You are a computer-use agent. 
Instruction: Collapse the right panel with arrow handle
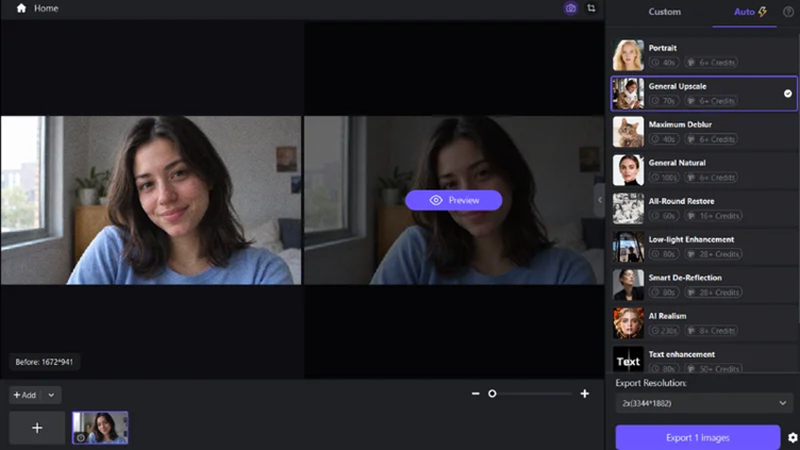point(600,200)
